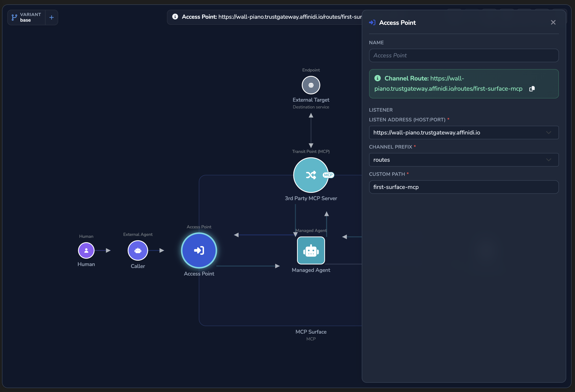575x392 pixels.
Task: Select the External Target globe node
Action: (311, 85)
